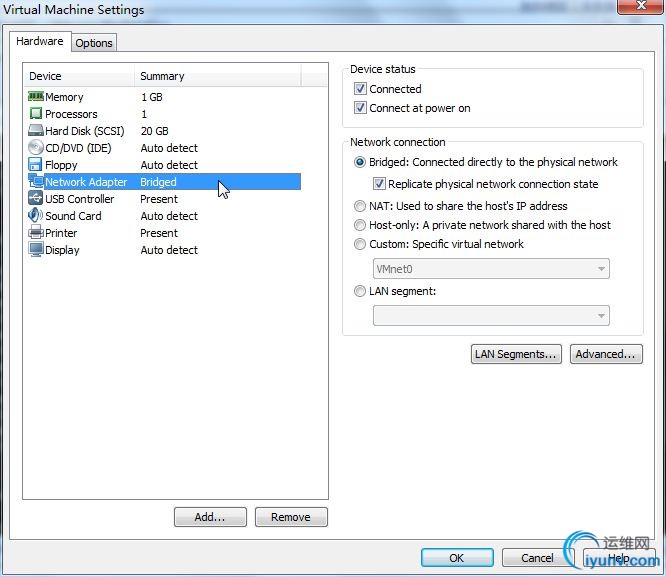Screen dimensions: 666x577
Task: Close the Virtual Machine Settings window
Action: tap(641, 6)
